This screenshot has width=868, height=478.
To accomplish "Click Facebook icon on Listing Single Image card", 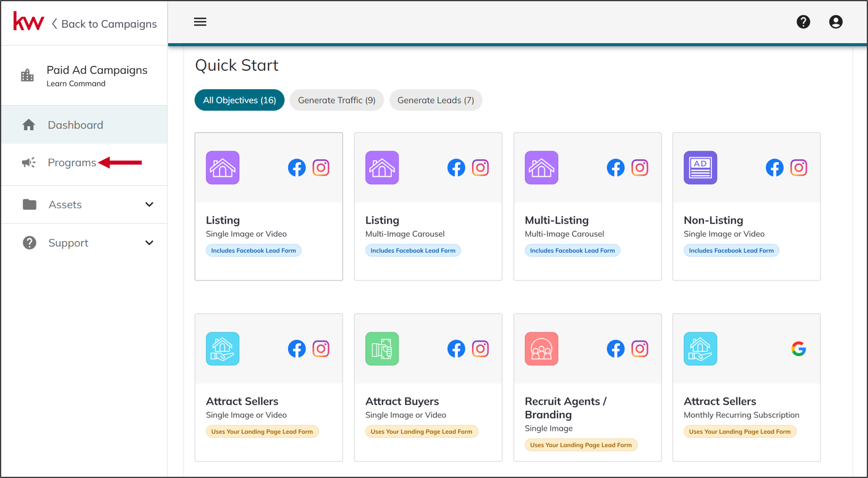I will (x=297, y=168).
